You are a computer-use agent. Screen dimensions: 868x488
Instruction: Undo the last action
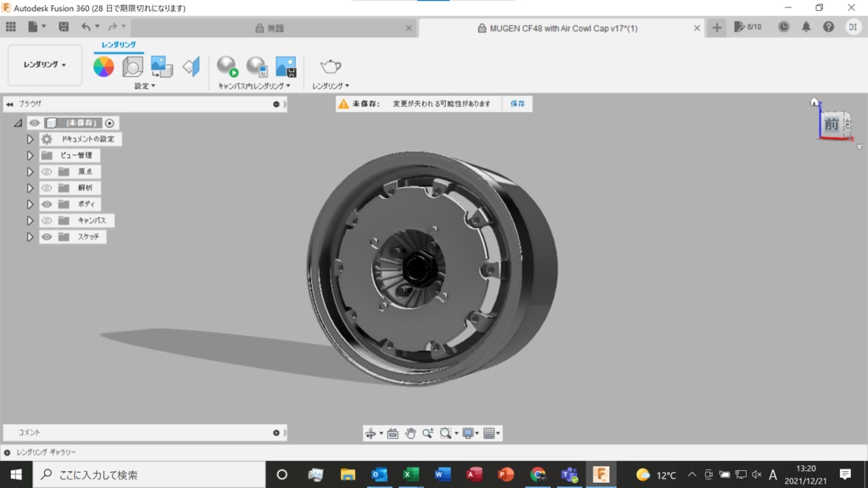click(x=86, y=26)
